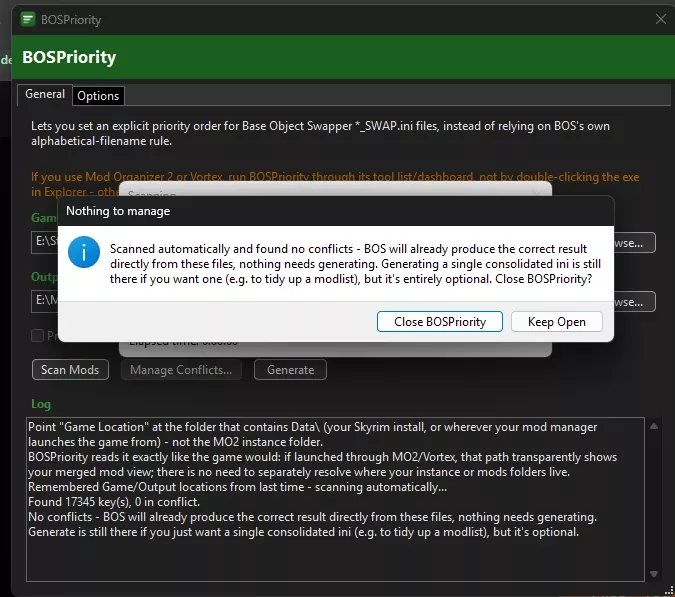675x597 pixels.
Task: Close the BOSPriority window with X
Action: click(x=660, y=19)
